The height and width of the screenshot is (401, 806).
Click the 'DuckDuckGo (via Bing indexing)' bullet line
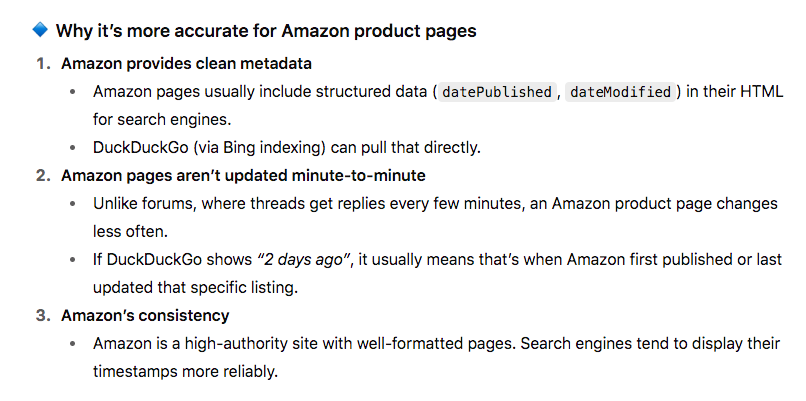point(286,148)
